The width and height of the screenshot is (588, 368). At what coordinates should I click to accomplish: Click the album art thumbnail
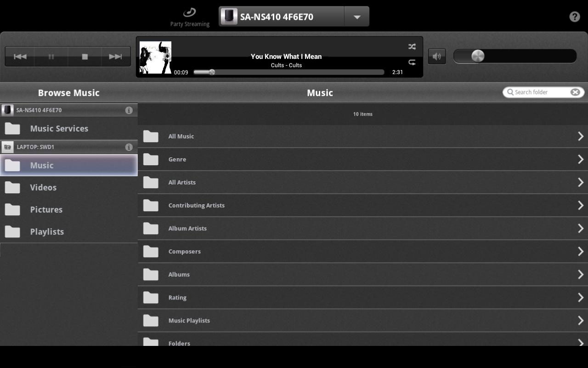point(155,57)
